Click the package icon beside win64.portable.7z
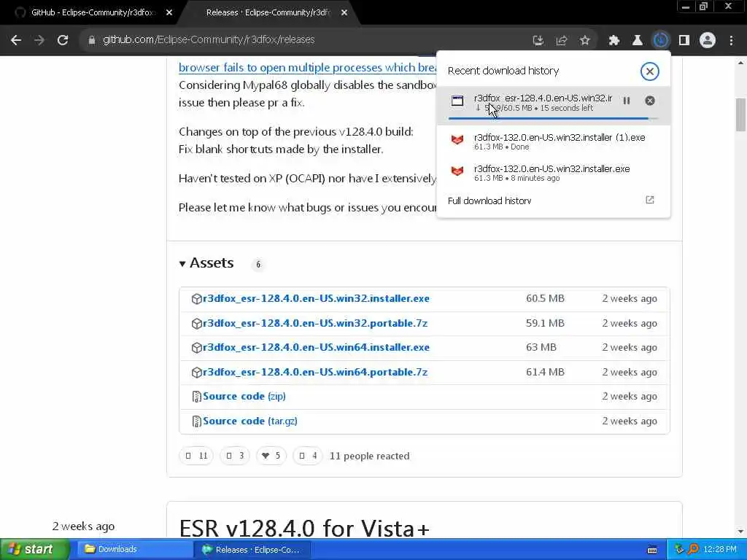The height and width of the screenshot is (560, 747). (196, 373)
